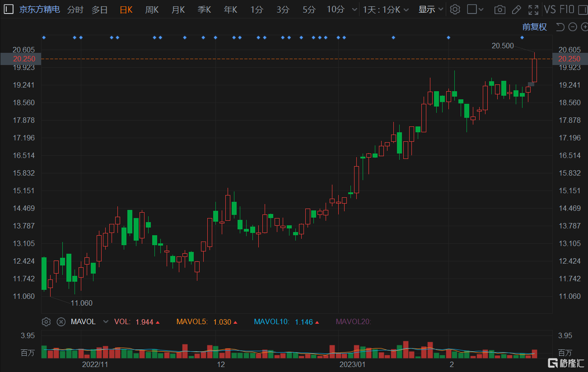The image size is (588, 372).
Task: Remove MAVOL indicator with X icon
Action: point(61,322)
